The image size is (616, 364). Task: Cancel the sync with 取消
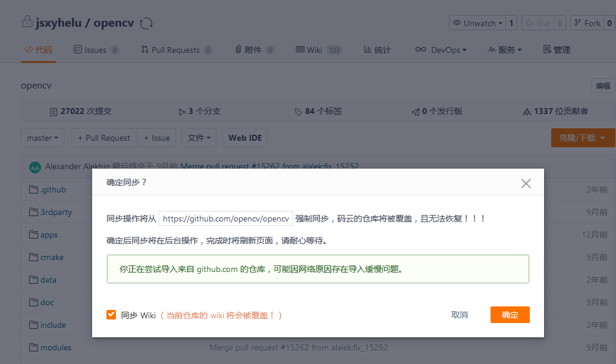459,315
